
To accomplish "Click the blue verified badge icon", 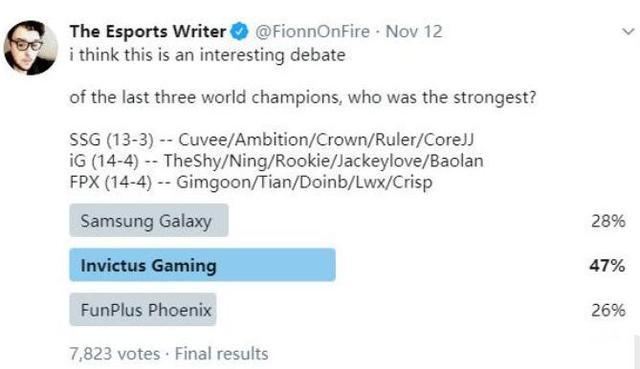I will coord(240,32).
